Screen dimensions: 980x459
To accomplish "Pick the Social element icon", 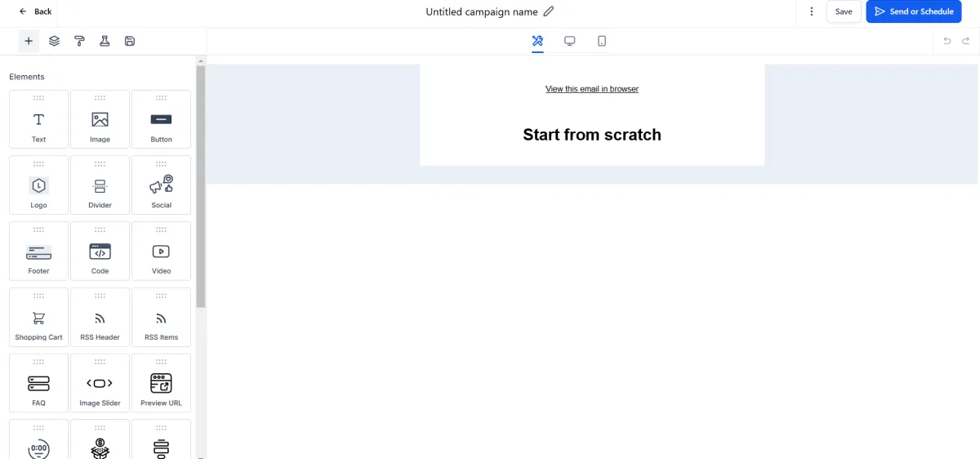I will (161, 185).
